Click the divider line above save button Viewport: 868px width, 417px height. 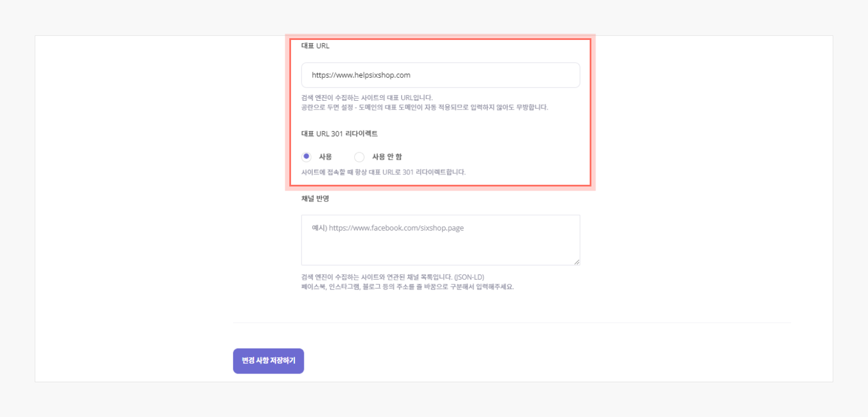pyautogui.click(x=512, y=323)
